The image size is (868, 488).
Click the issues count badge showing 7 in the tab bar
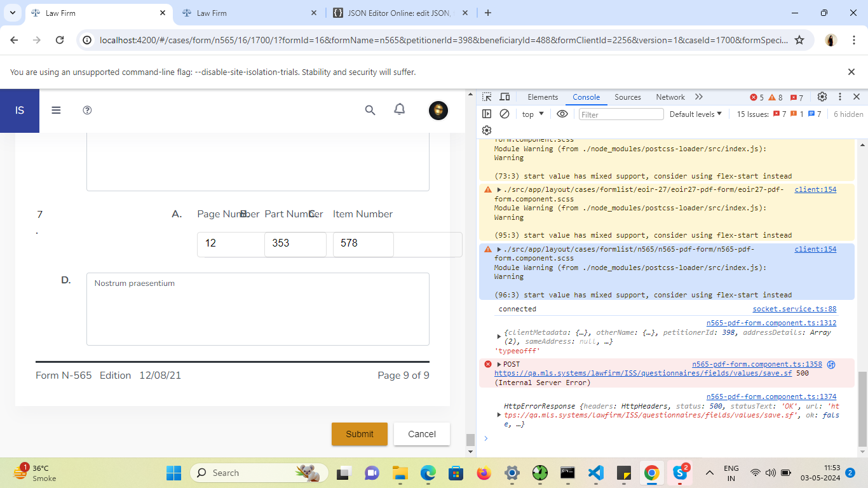797,98
